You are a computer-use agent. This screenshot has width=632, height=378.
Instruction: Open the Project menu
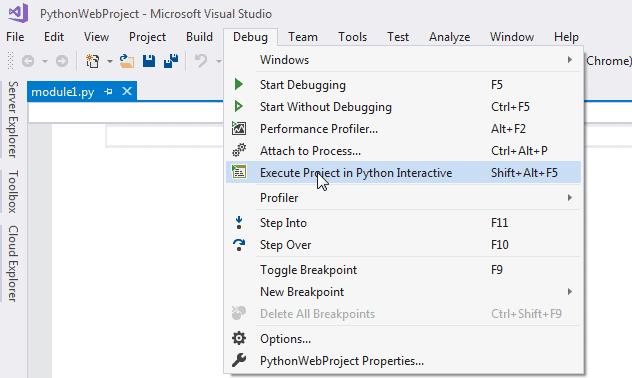point(147,37)
